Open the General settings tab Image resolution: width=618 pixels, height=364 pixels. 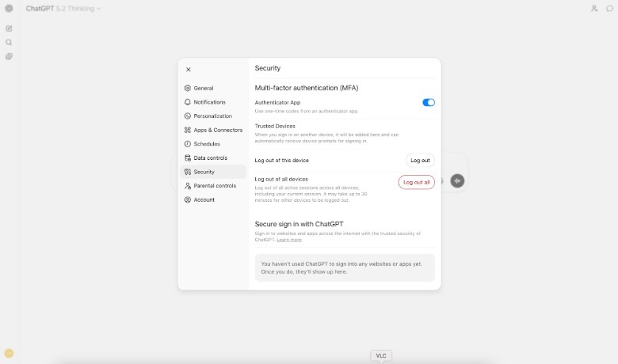(x=213, y=88)
